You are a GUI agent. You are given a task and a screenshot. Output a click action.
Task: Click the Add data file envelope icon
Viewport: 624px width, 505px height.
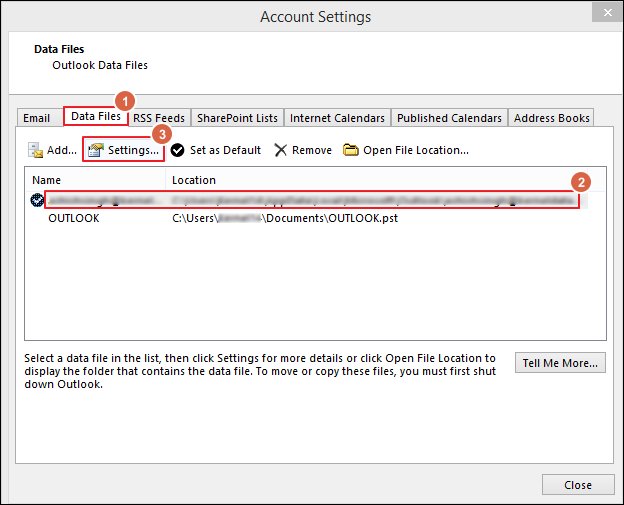[x=35, y=150]
